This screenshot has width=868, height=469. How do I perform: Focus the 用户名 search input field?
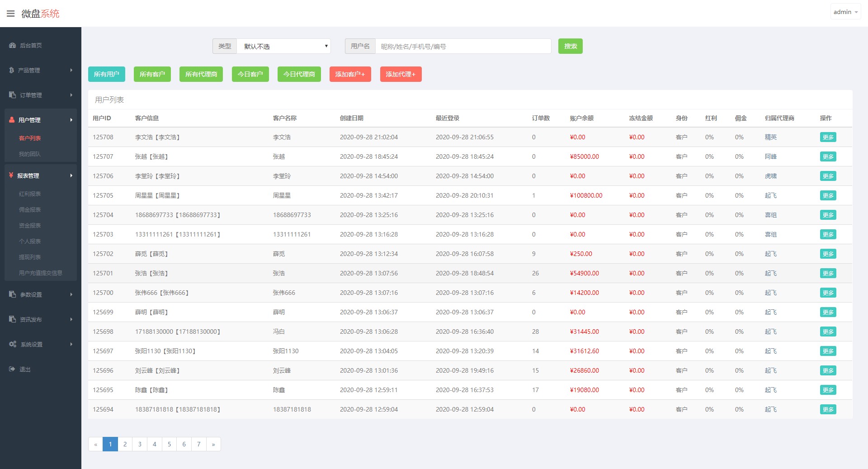[x=463, y=46]
